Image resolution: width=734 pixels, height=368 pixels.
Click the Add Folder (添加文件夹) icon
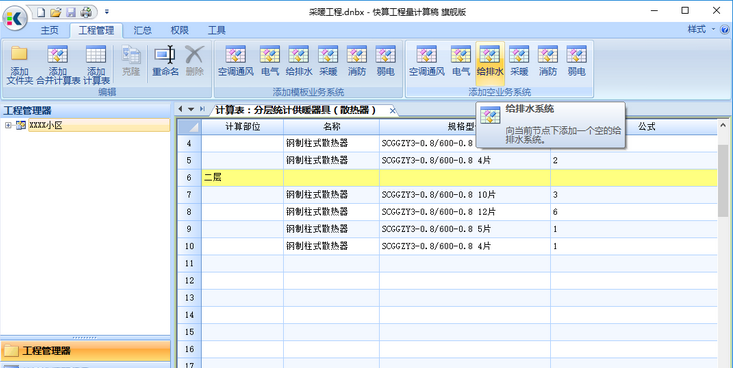pos(19,65)
